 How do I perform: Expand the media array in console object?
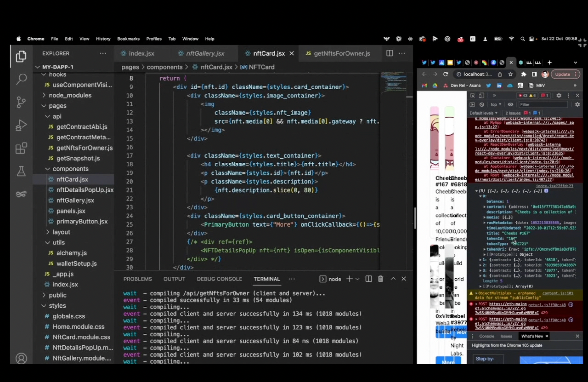[x=485, y=217]
